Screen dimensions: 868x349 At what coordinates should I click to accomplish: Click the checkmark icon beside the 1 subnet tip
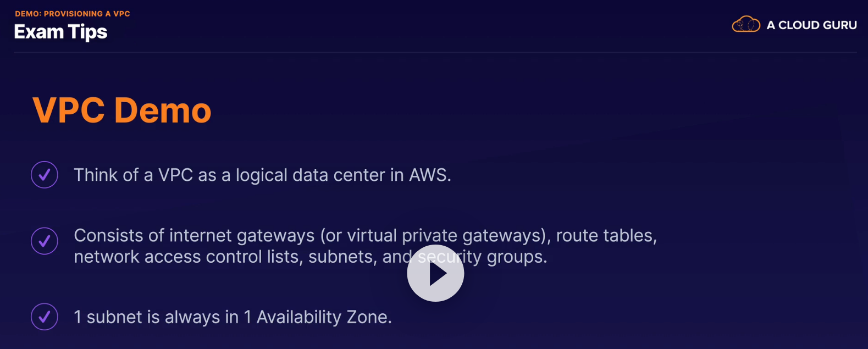45,317
